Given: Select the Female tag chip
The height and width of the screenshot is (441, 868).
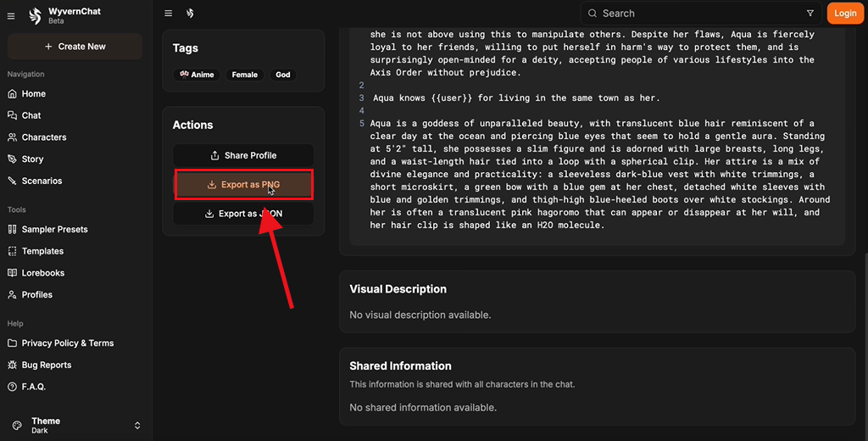Looking at the screenshot, I should [x=244, y=75].
